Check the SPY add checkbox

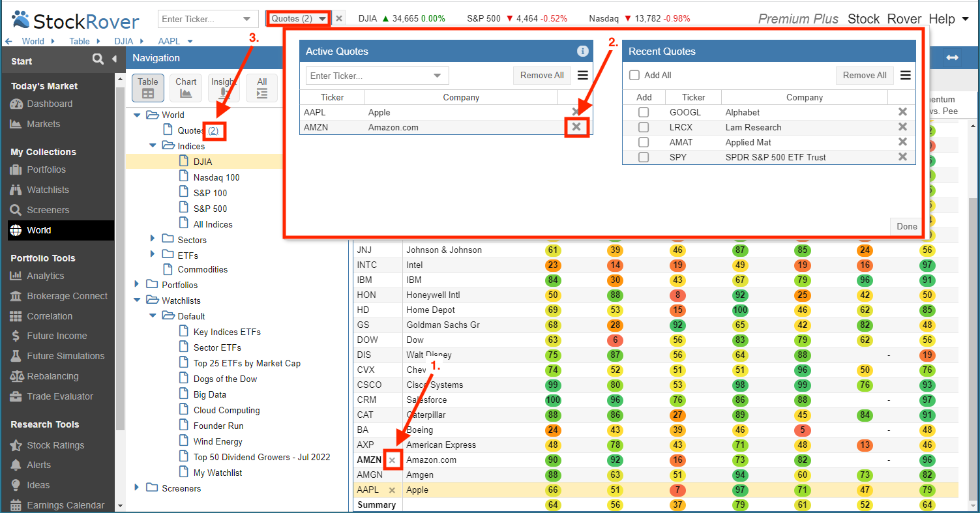pos(644,157)
